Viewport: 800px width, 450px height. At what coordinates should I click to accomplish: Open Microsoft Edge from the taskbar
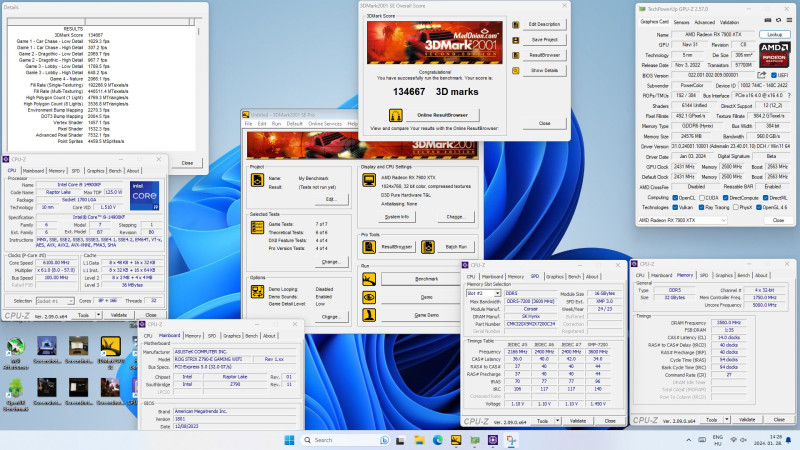tap(438, 440)
